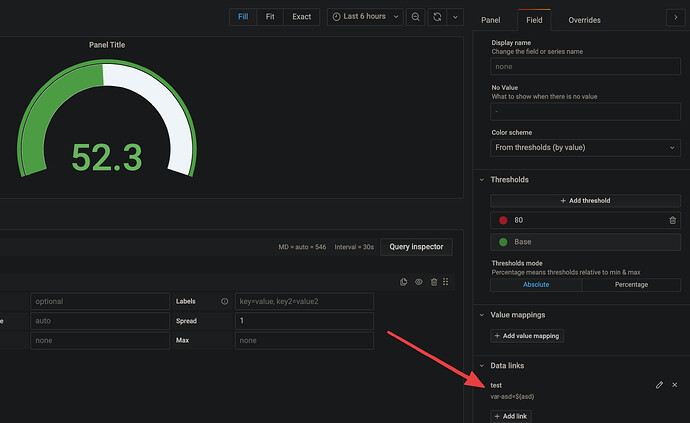Click the none input field left of Max
The width and height of the screenshot is (690, 423).
100,341
